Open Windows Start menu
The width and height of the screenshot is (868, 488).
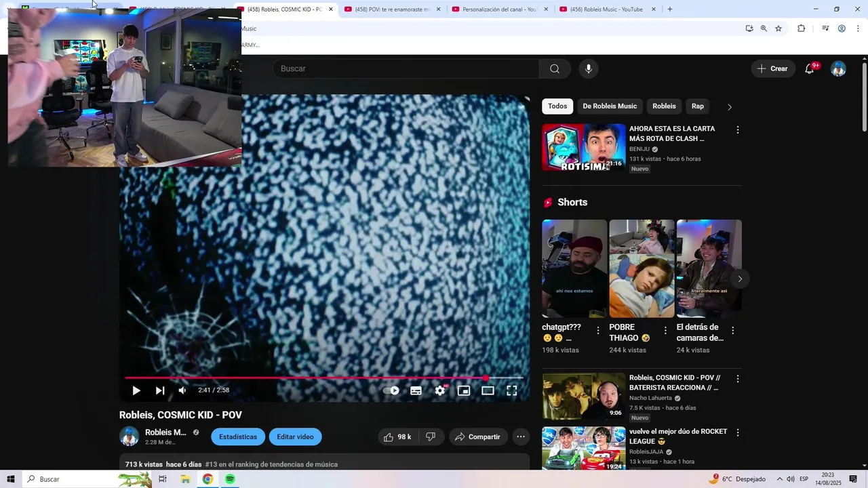11,479
